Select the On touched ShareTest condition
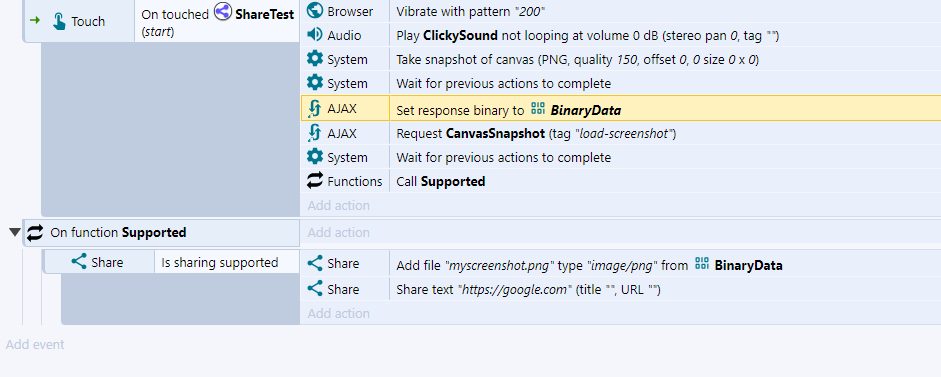 point(218,22)
